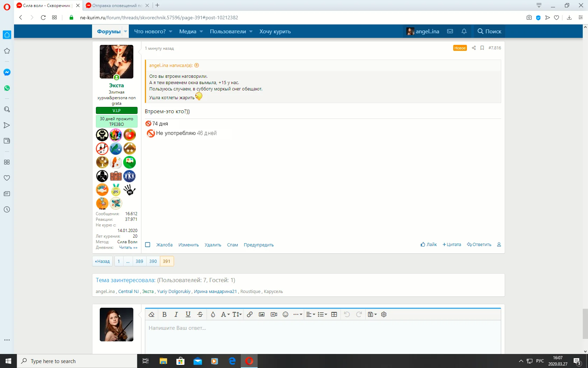Insert media video in the reply editor
The width and height of the screenshot is (588, 368).
click(274, 314)
